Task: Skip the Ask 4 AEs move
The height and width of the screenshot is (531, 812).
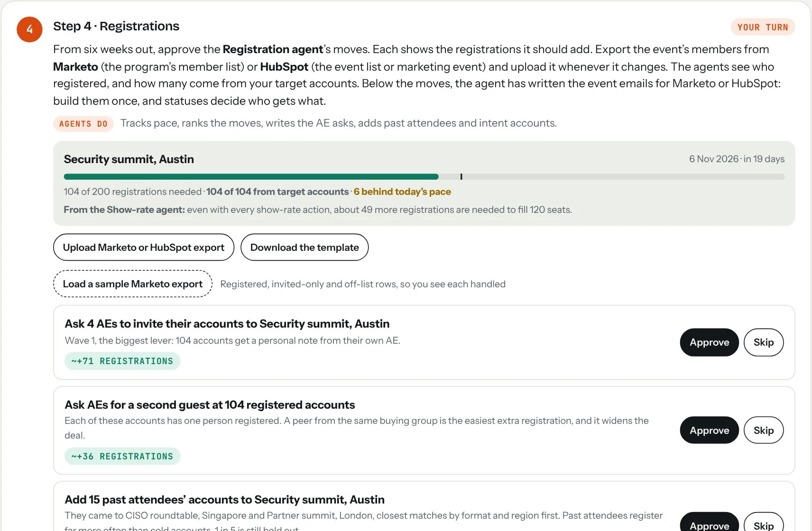Action: tap(763, 342)
